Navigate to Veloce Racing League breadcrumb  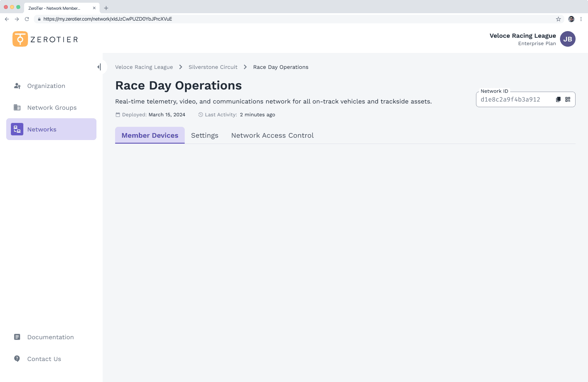pos(144,67)
